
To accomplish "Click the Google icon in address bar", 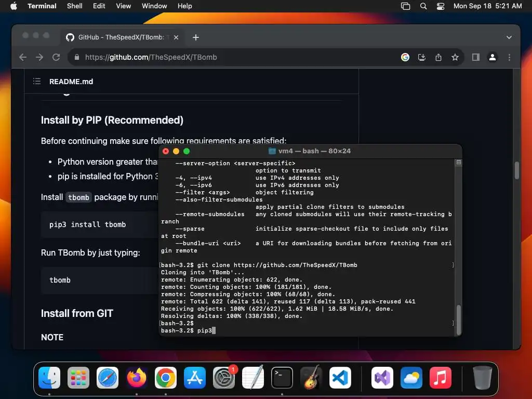I will click(x=405, y=57).
